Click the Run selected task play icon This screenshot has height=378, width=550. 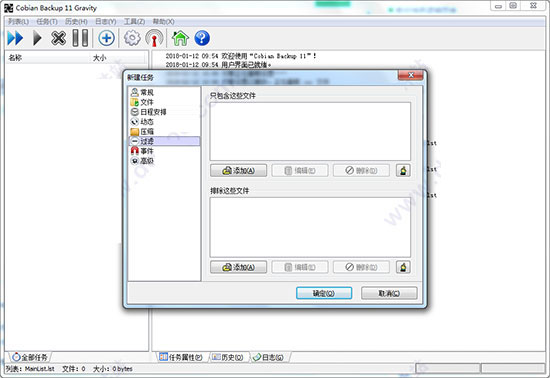click(37, 38)
